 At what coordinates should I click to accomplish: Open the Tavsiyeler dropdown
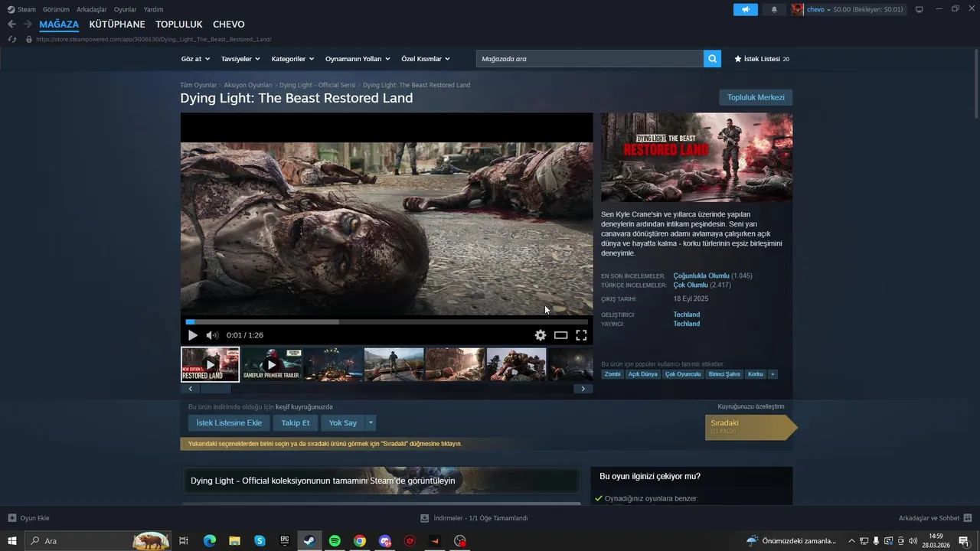coord(240,59)
